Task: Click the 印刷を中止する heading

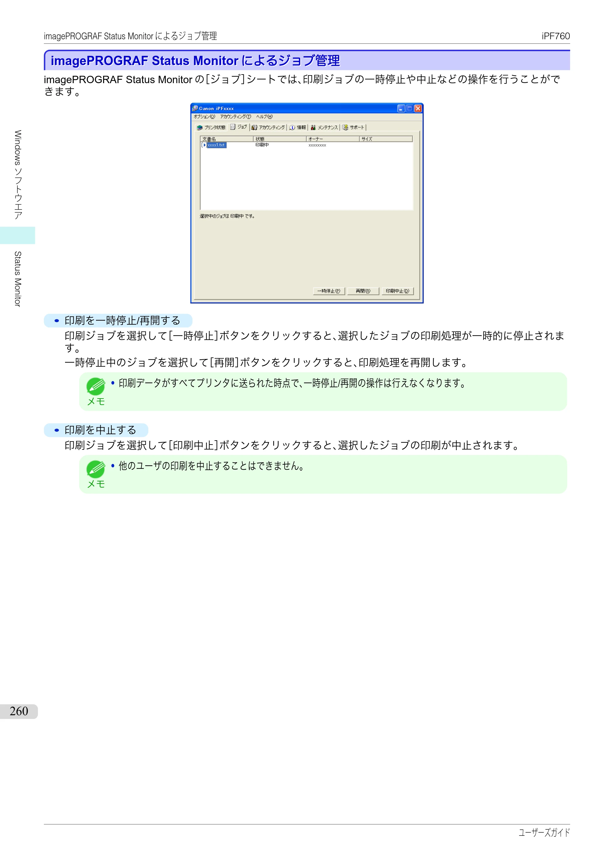Action: click(x=100, y=430)
